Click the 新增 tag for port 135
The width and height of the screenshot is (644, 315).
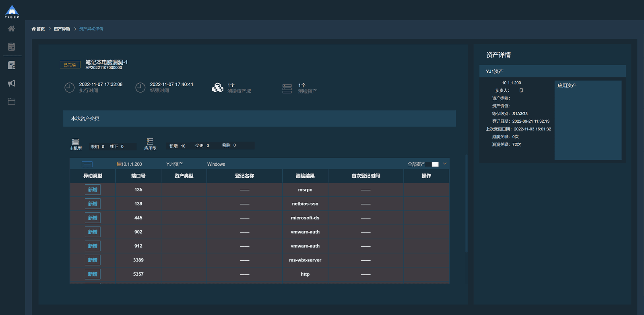[x=93, y=190]
